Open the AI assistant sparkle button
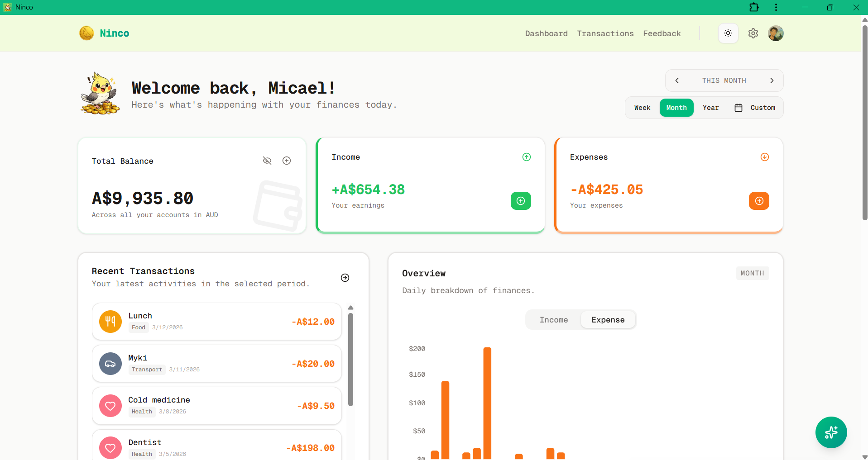The height and width of the screenshot is (460, 868). (x=831, y=432)
